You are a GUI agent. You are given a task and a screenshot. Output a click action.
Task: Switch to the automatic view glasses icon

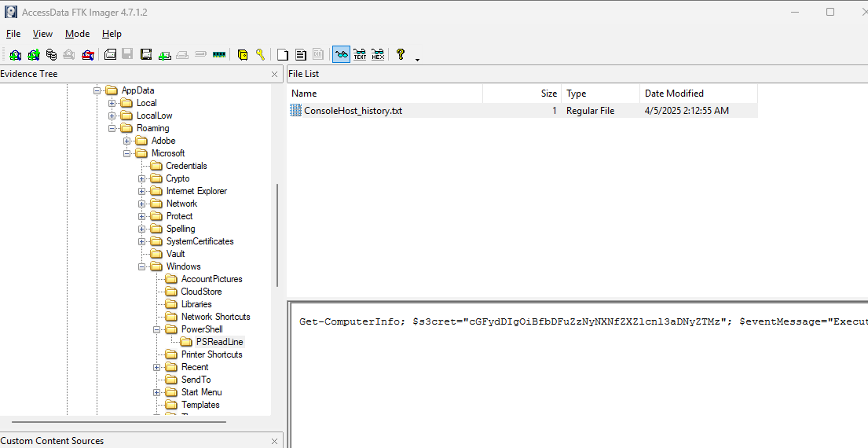tap(342, 54)
